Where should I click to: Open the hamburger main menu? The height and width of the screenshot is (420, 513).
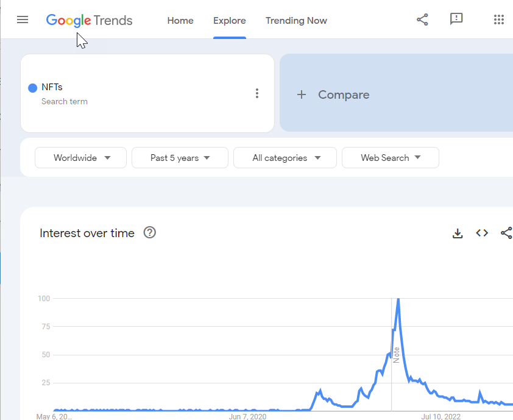point(23,20)
